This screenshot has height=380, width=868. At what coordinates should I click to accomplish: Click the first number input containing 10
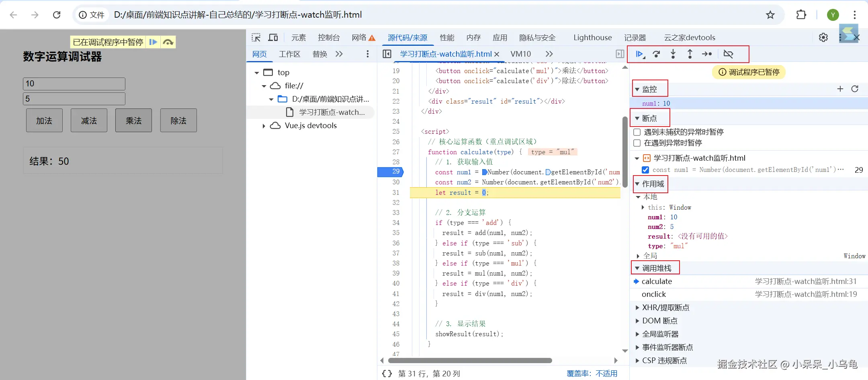[74, 84]
